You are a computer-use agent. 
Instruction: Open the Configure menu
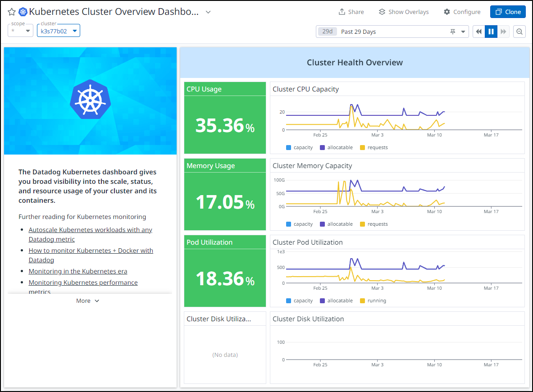pos(462,12)
